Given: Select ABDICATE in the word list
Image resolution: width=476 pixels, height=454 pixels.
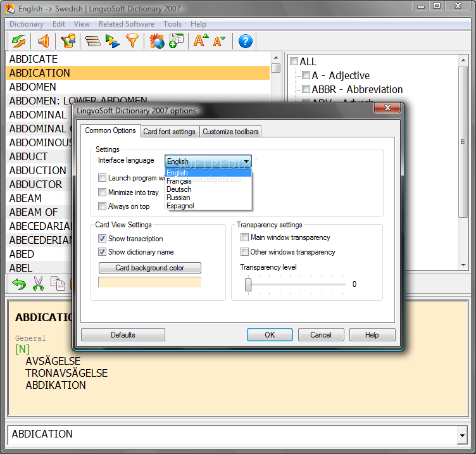Looking at the screenshot, I should 138,59.
